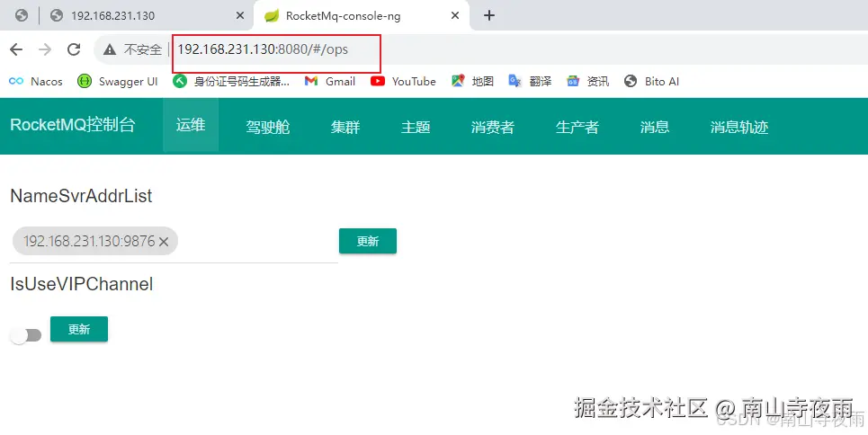Open the 身份证号码生成器 bookmark
The width and height of the screenshot is (868, 435).
[x=231, y=82]
